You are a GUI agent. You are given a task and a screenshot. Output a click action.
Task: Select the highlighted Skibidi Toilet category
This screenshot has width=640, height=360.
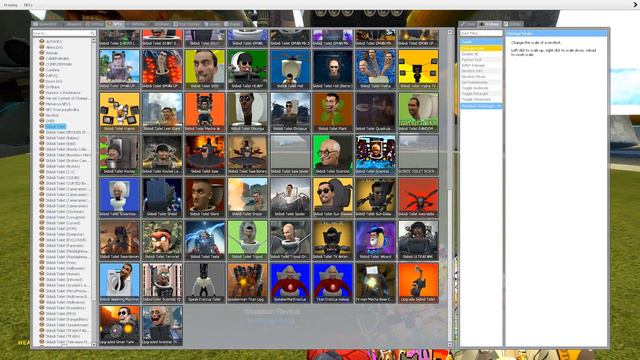pos(55,127)
